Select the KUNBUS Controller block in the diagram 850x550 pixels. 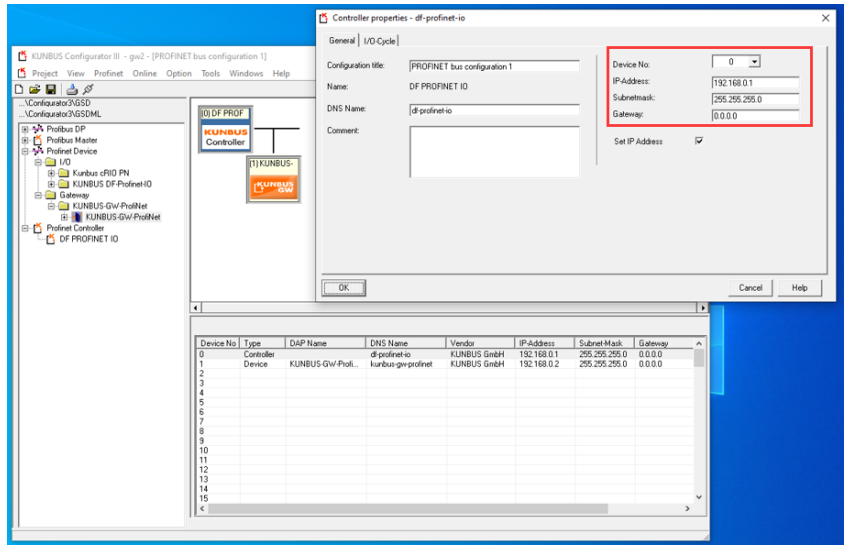226,130
